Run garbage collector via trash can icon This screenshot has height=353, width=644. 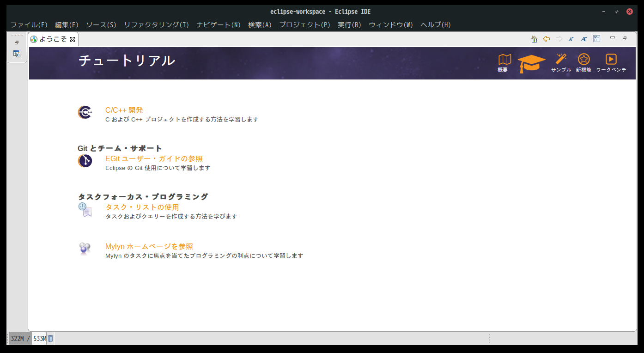tap(50, 339)
